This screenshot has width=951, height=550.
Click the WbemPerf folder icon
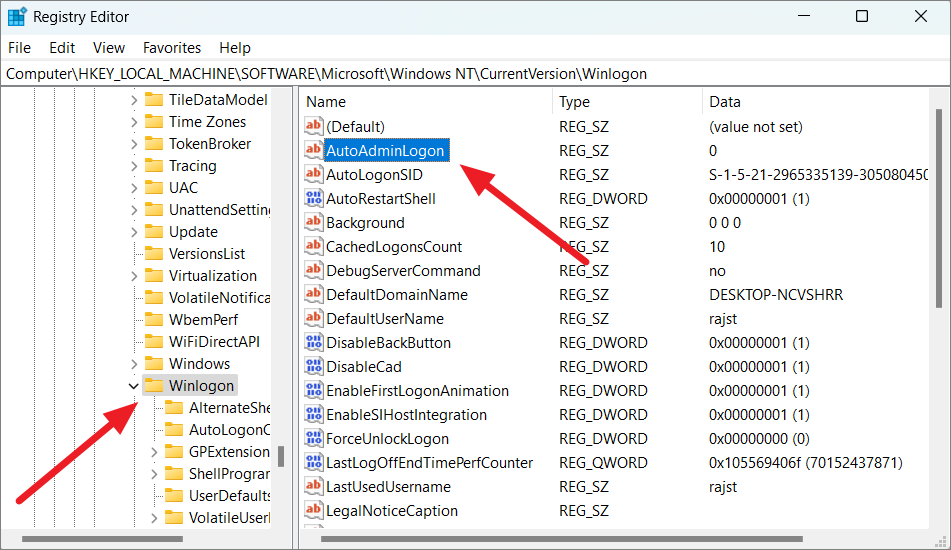(154, 320)
